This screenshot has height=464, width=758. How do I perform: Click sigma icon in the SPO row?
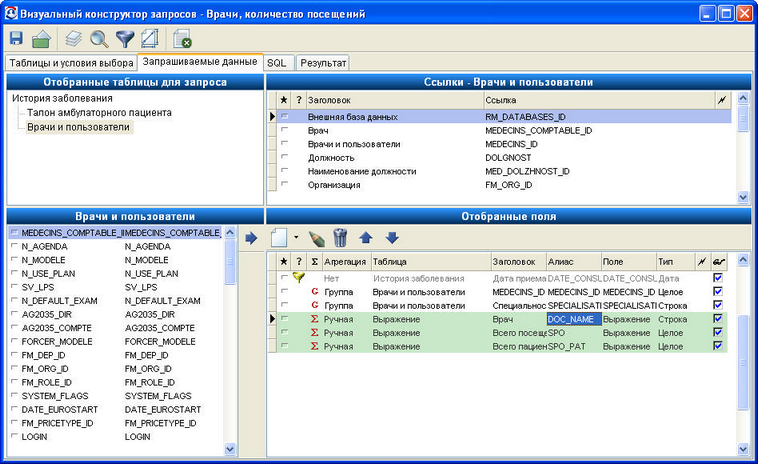click(x=314, y=333)
